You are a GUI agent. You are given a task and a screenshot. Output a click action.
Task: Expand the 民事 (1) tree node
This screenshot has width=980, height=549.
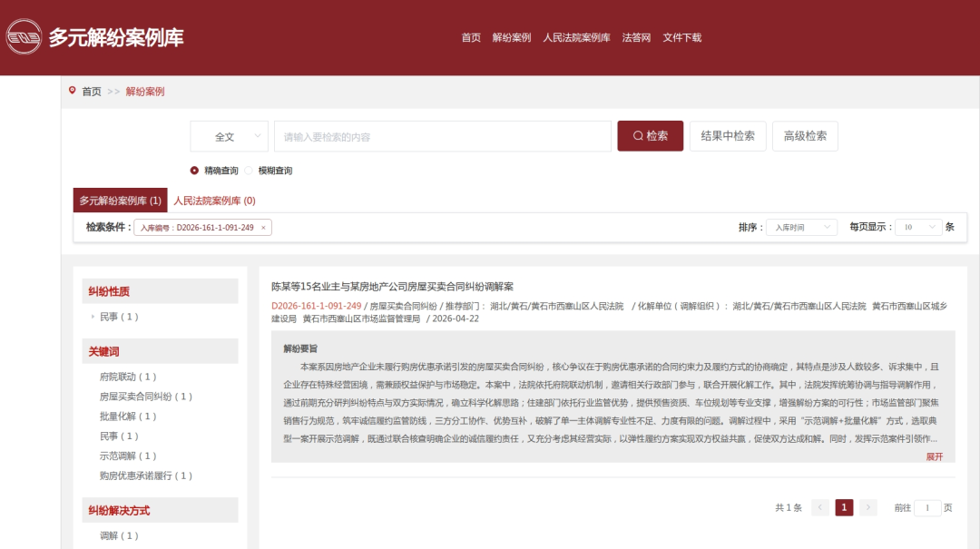(93, 317)
